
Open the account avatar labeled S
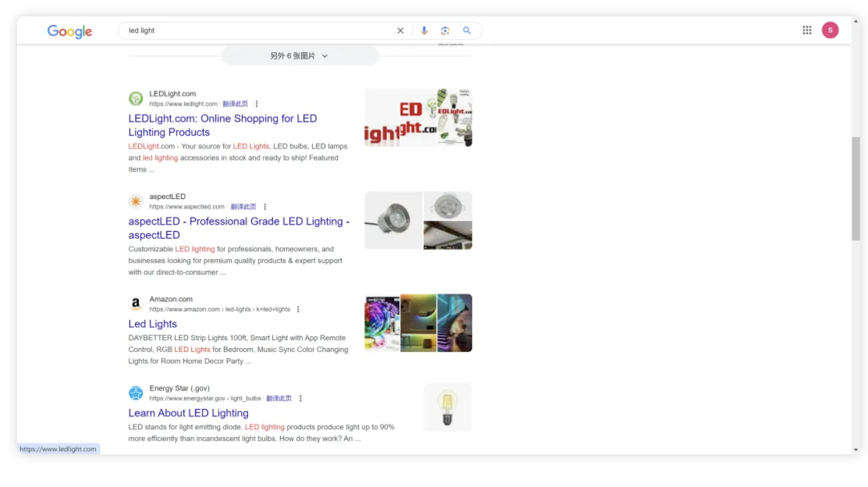830,30
